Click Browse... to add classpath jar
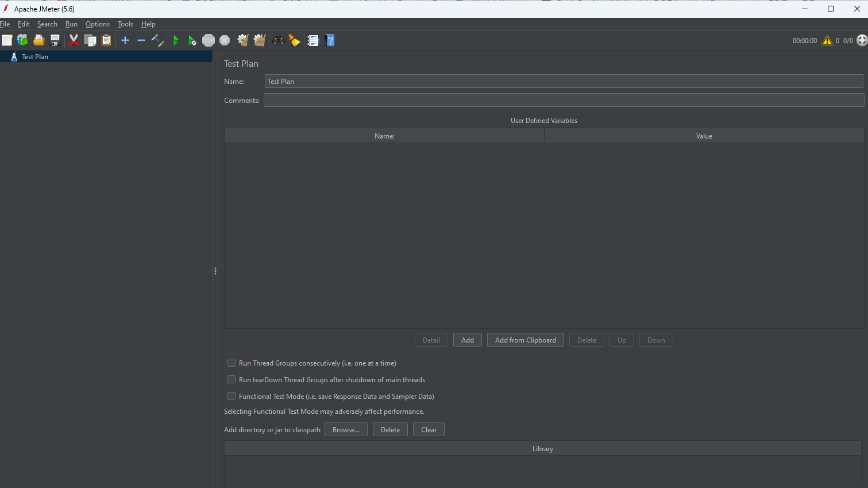Screen dimensions: 868x488 pyautogui.click(x=346, y=429)
